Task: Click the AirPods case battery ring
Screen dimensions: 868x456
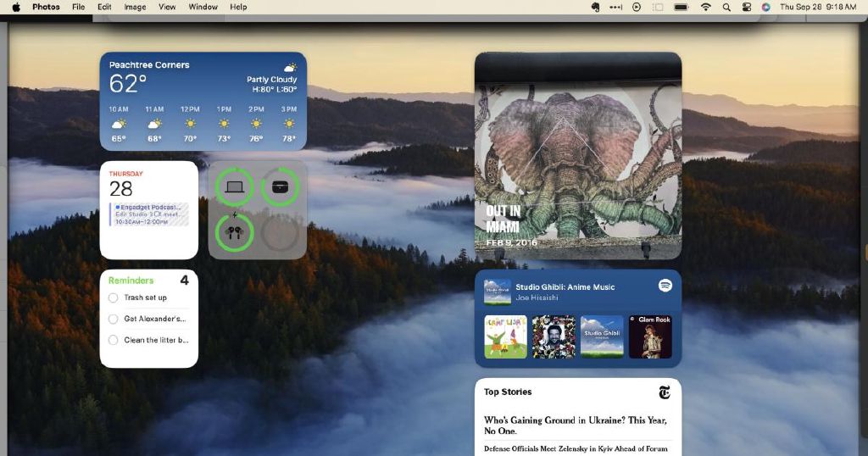Action: (x=280, y=187)
